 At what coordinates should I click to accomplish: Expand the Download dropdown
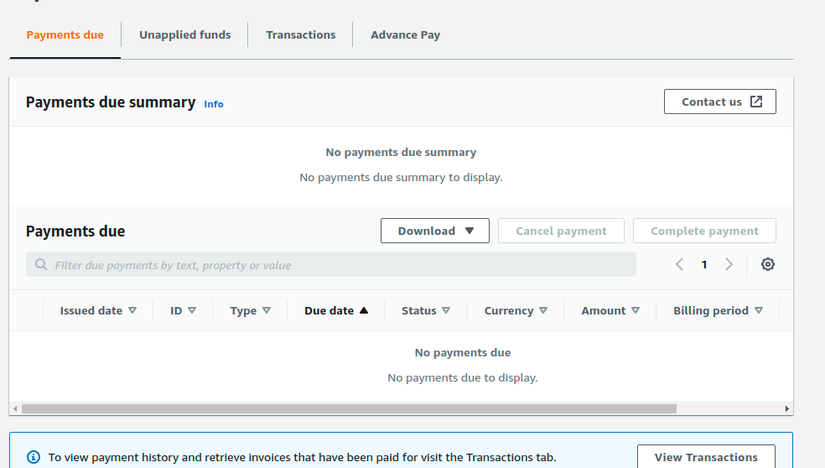435,231
